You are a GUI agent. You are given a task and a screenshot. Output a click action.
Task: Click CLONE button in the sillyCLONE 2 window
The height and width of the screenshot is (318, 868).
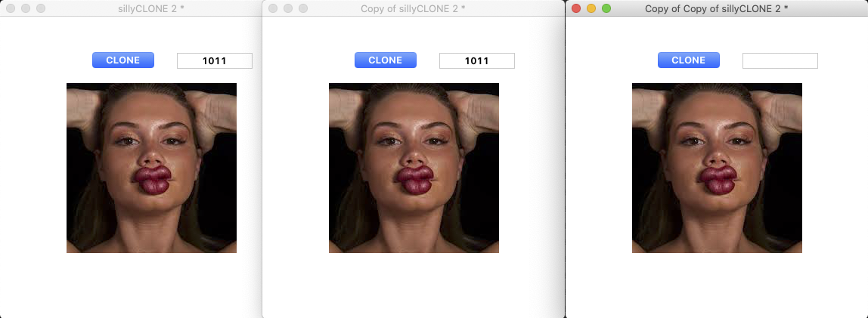tap(122, 60)
